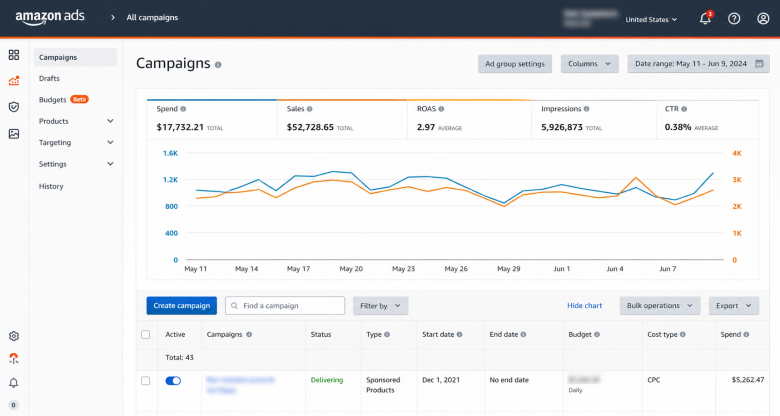This screenshot has width=780, height=416.
Task: Click the Total: 43 row label
Action: 180,357
